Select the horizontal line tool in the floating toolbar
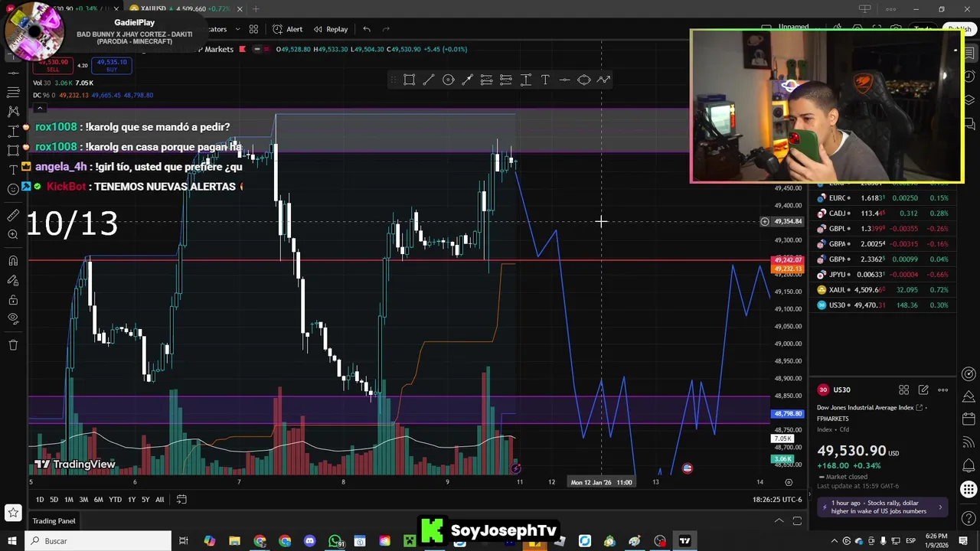The width and height of the screenshot is (980, 551). coord(564,80)
